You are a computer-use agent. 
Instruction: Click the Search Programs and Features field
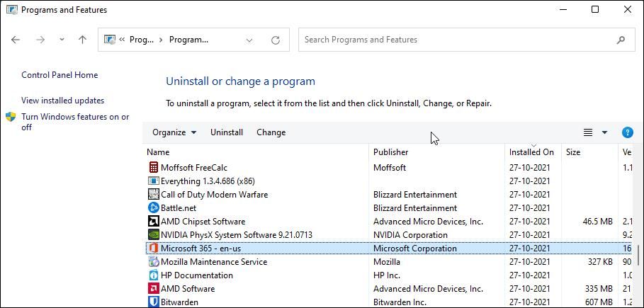(x=467, y=40)
